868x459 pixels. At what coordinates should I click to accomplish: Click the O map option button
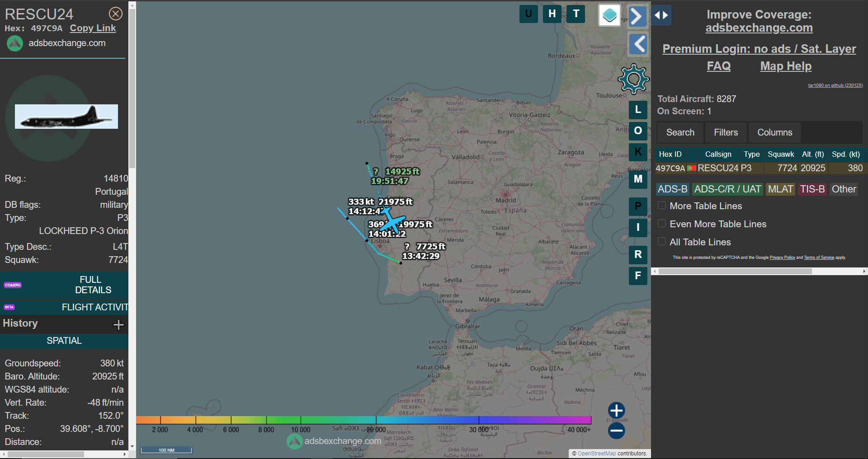[x=638, y=131]
